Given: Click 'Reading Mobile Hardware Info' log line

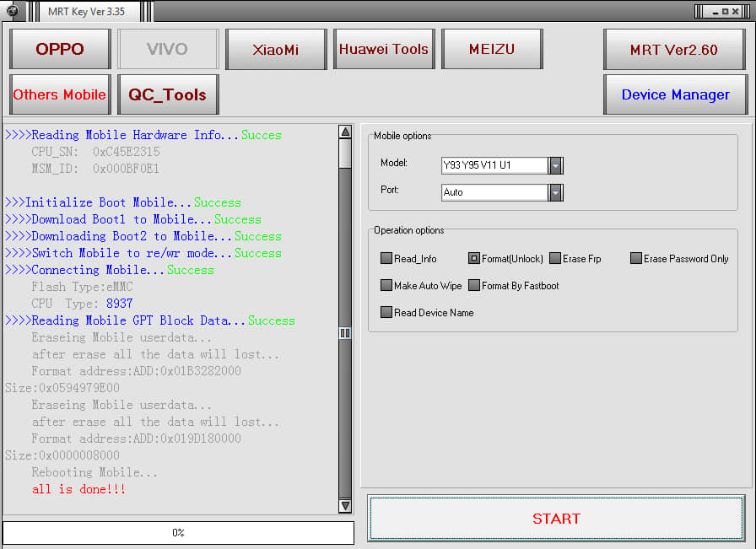Looking at the screenshot, I should pos(143,135).
